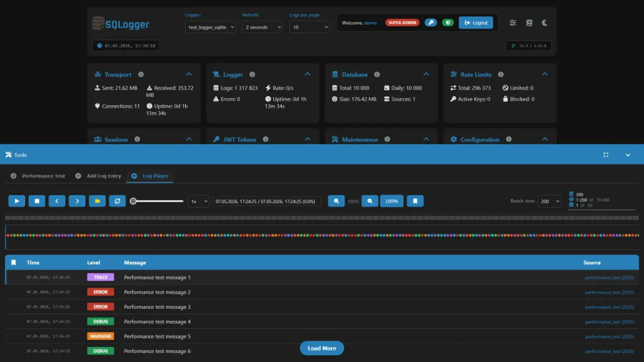The height and width of the screenshot is (362, 644).
Task: Collapse the Configuration card
Action: tap(545, 139)
